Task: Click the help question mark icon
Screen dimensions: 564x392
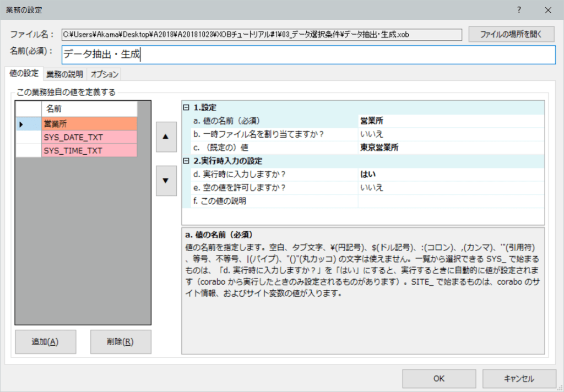Action: click(x=519, y=10)
